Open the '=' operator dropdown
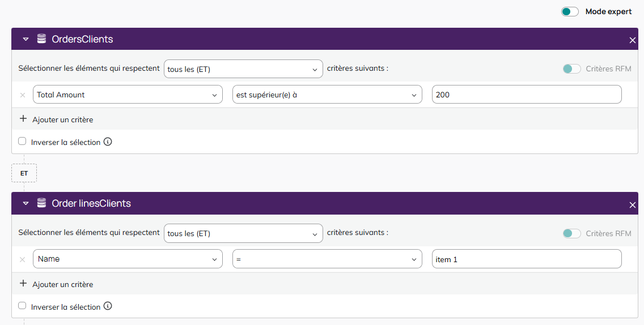The image size is (644, 325). pyautogui.click(x=327, y=259)
